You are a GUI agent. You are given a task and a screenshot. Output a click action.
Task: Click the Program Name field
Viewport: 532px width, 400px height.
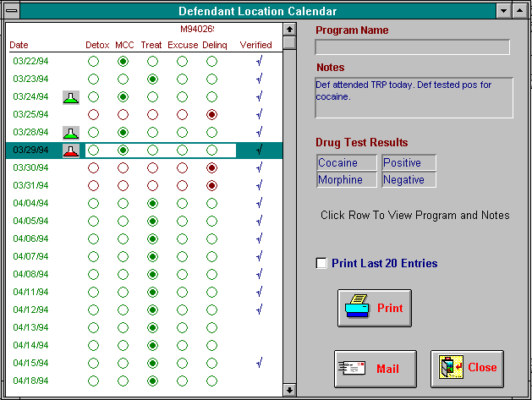click(x=413, y=47)
